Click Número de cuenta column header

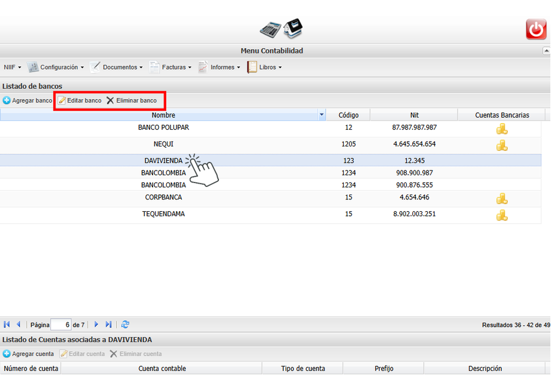tap(31, 369)
